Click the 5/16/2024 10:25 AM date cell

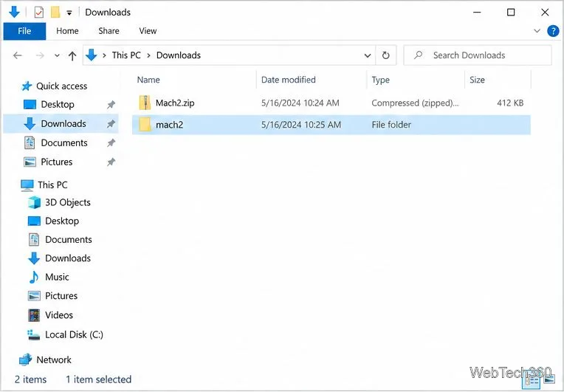click(301, 125)
